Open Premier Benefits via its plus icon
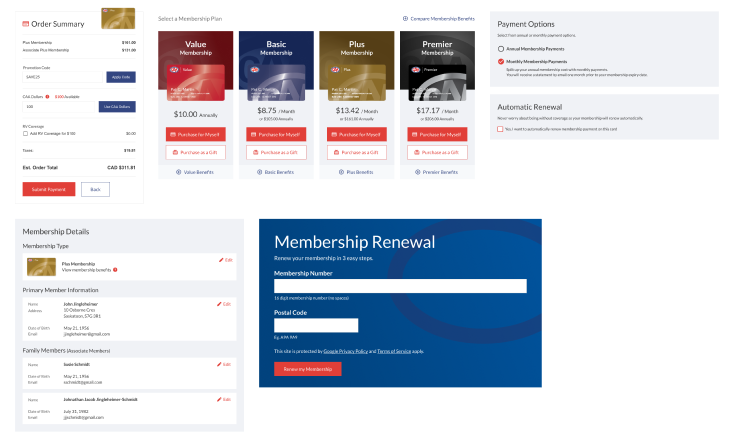734x443 pixels. tap(418, 172)
